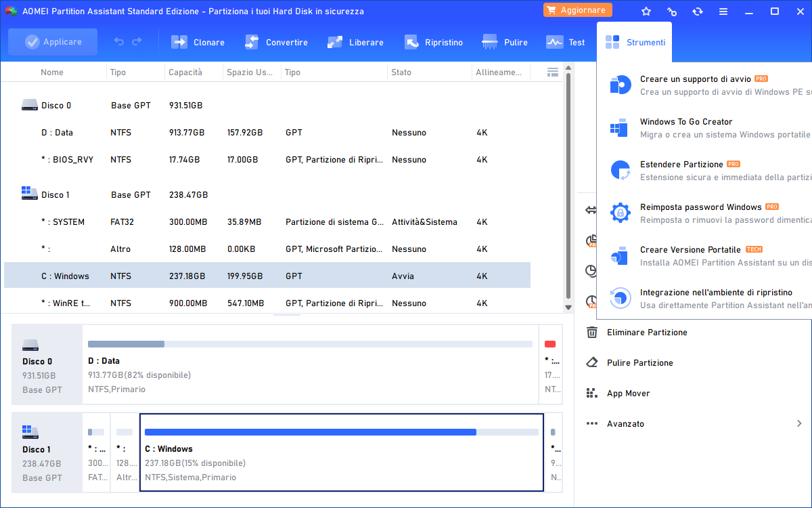Select Creare Versione Portatile

(705, 256)
